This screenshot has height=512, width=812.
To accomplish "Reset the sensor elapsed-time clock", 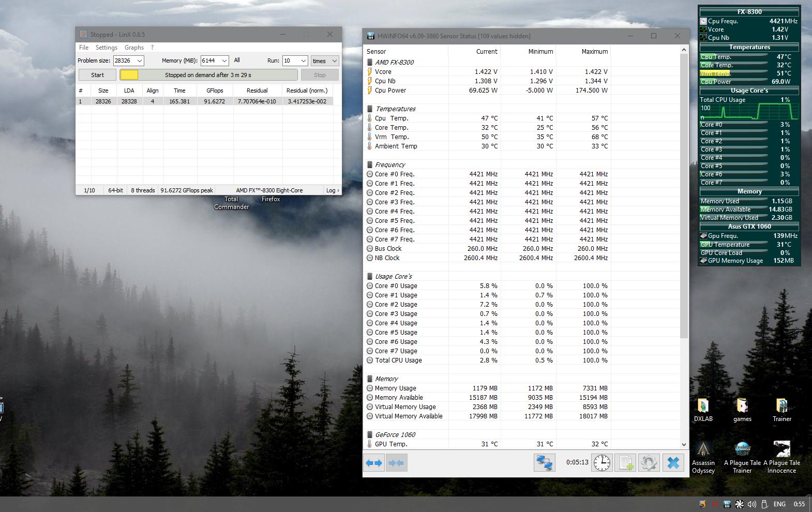I will 602,463.
